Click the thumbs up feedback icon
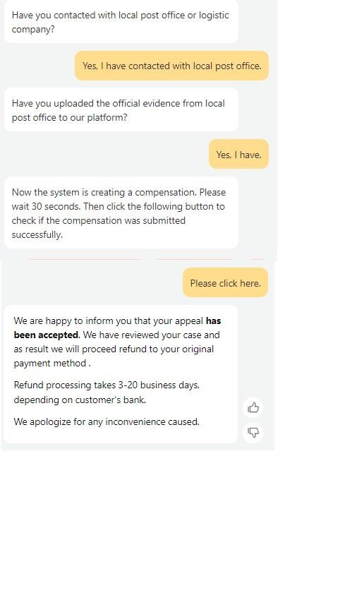 coord(253,407)
